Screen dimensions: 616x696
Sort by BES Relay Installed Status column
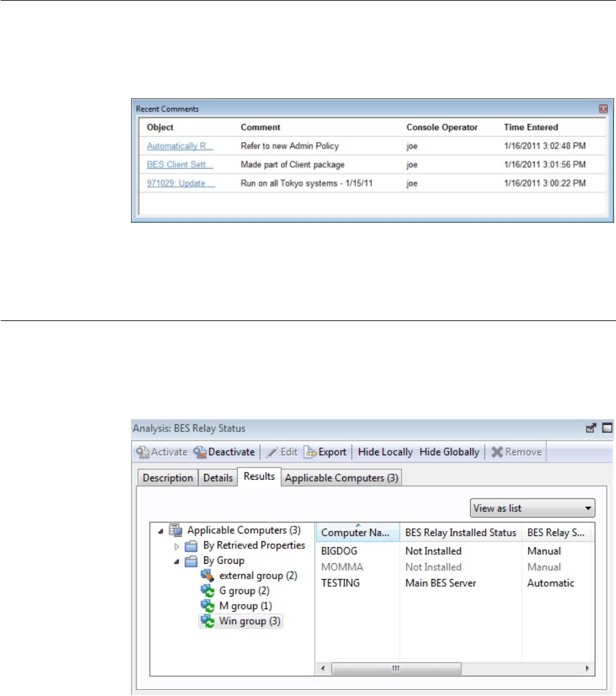click(x=461, y=532)
